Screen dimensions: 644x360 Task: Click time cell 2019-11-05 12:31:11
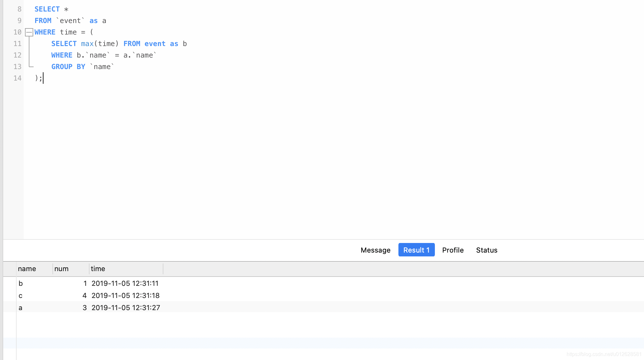pos(125,283)
